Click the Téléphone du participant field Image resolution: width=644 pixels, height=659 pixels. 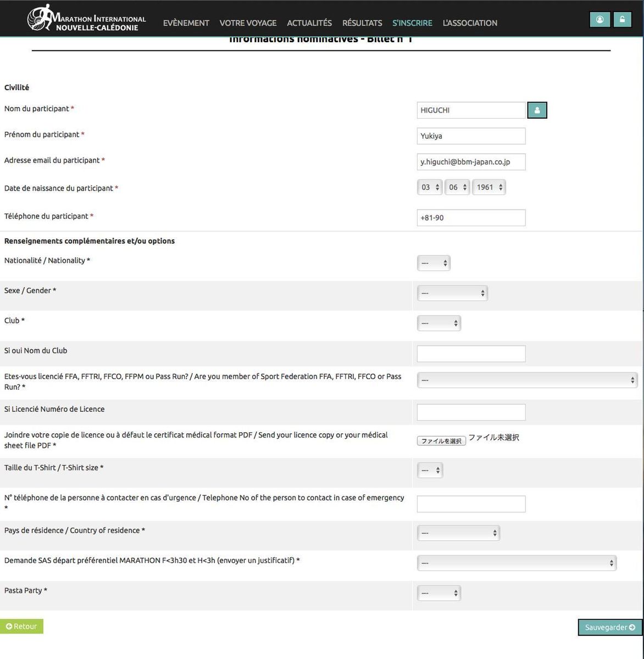pos(471,218)
